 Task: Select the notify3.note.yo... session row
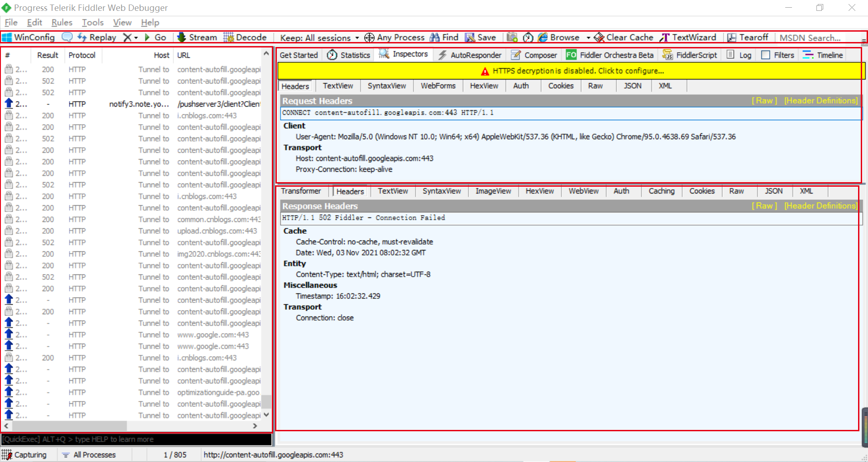pos(133,104)
